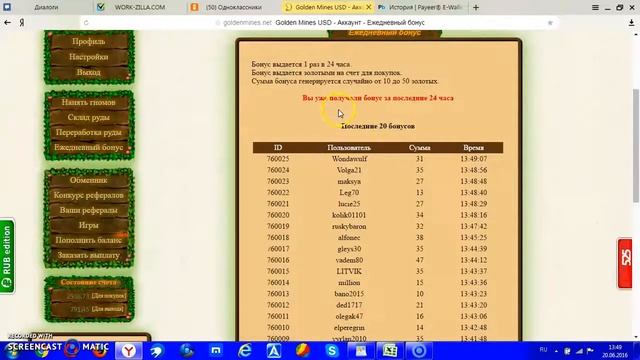Open Internet Explorer from taskbar
Image resolution: width=640 pixels, height=360 pixels.
pos(244,351)
